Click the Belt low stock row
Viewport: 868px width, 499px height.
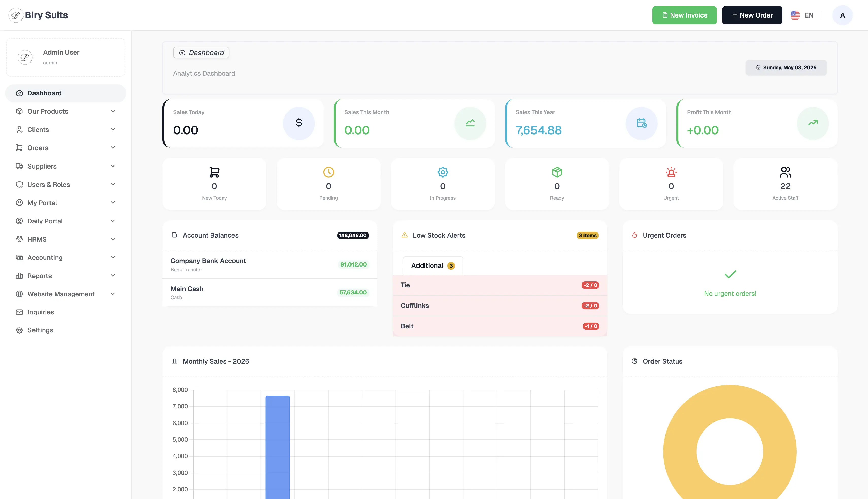(500, 326)
